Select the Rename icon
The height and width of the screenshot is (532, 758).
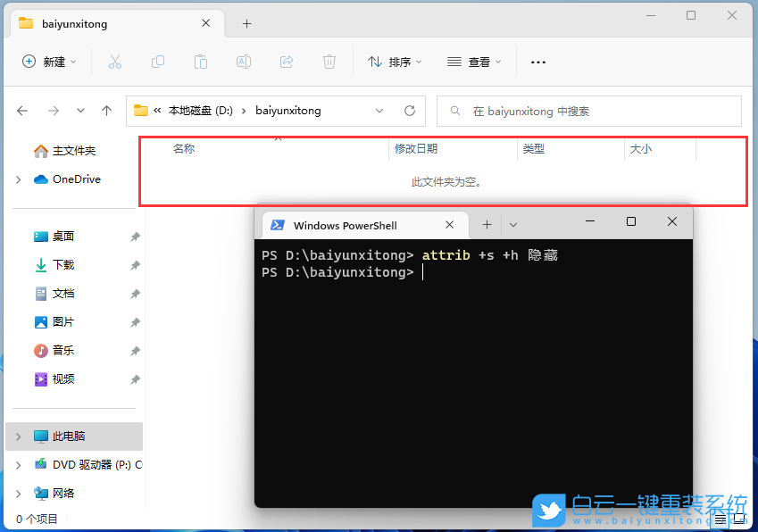click(243, 62)
